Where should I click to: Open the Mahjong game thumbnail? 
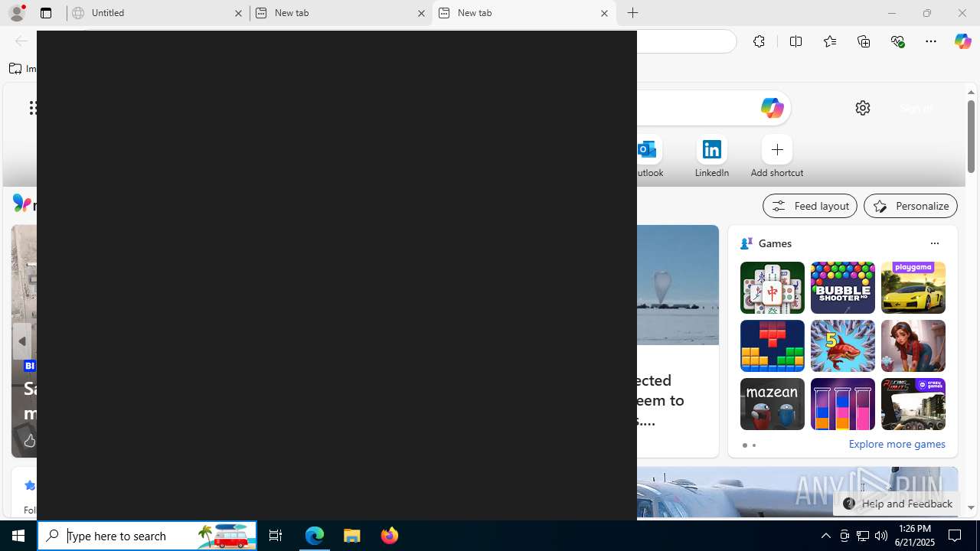pyautogui.click(x=772, y=288)
